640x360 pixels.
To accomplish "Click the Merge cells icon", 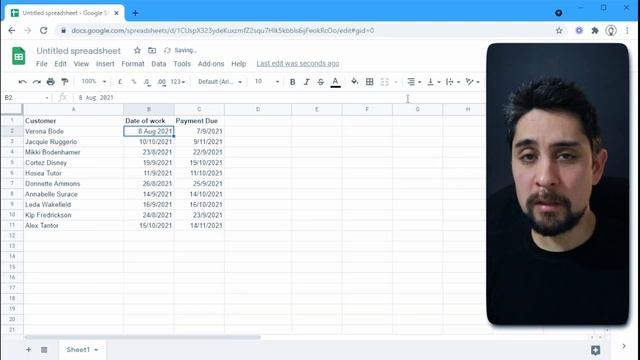I will pos(384,82).
